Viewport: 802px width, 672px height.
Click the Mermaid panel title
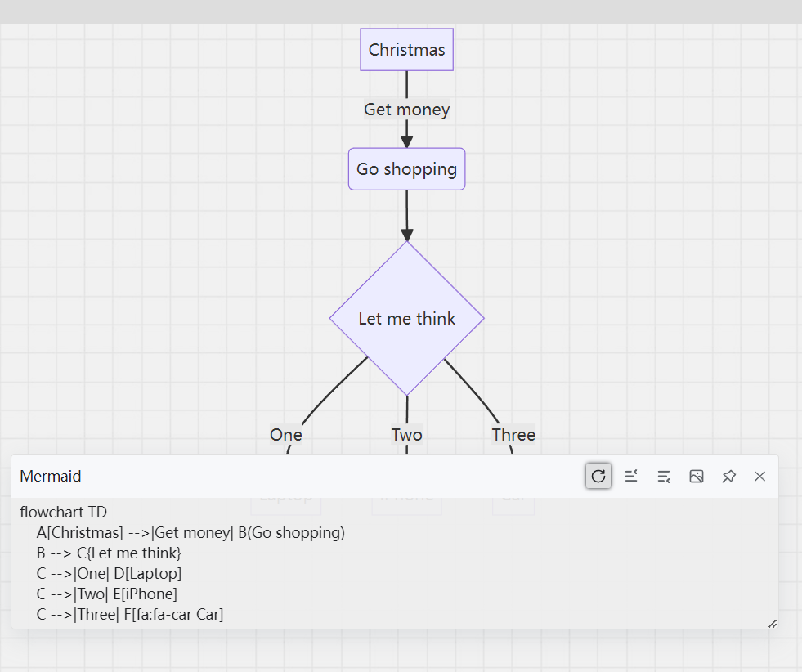click(51, 476)
